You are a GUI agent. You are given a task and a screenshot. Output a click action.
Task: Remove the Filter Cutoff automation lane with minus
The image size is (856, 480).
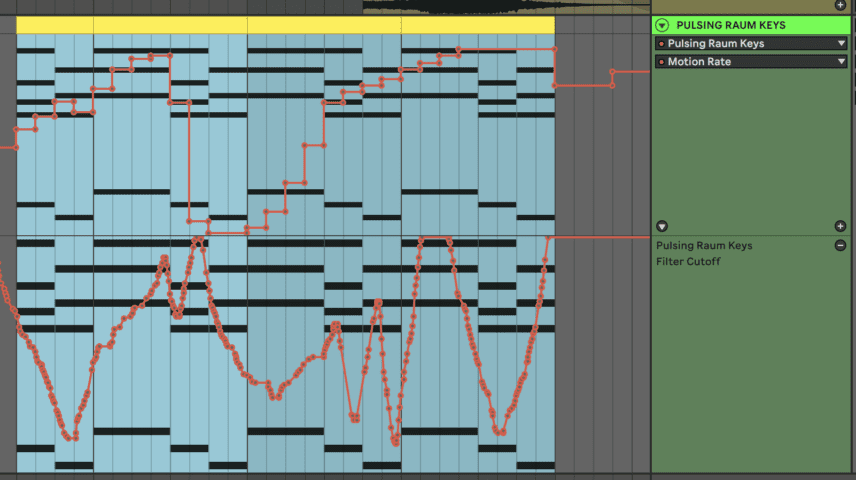840,245
